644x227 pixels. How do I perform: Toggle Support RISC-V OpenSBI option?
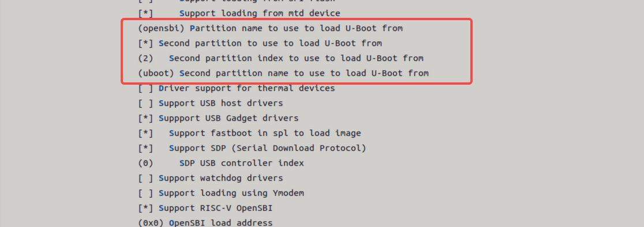point(205,208)
